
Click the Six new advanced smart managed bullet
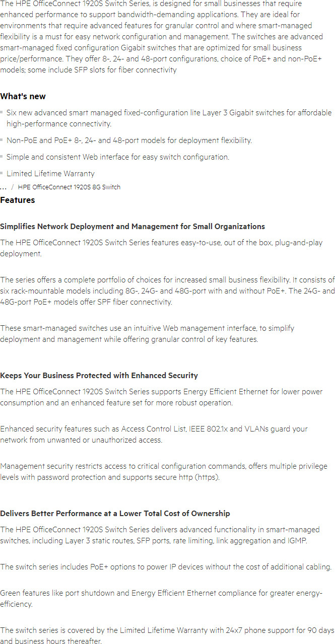coord(169,118)
